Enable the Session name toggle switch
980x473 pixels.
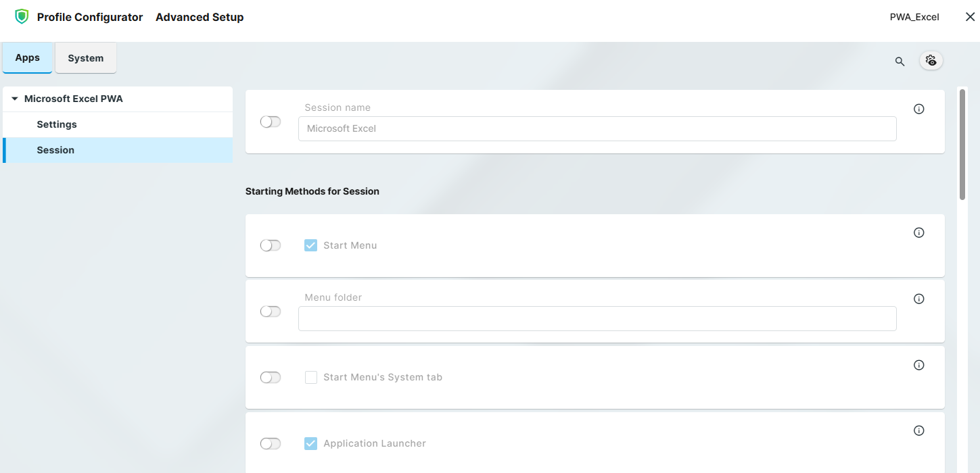coord(271,122)
